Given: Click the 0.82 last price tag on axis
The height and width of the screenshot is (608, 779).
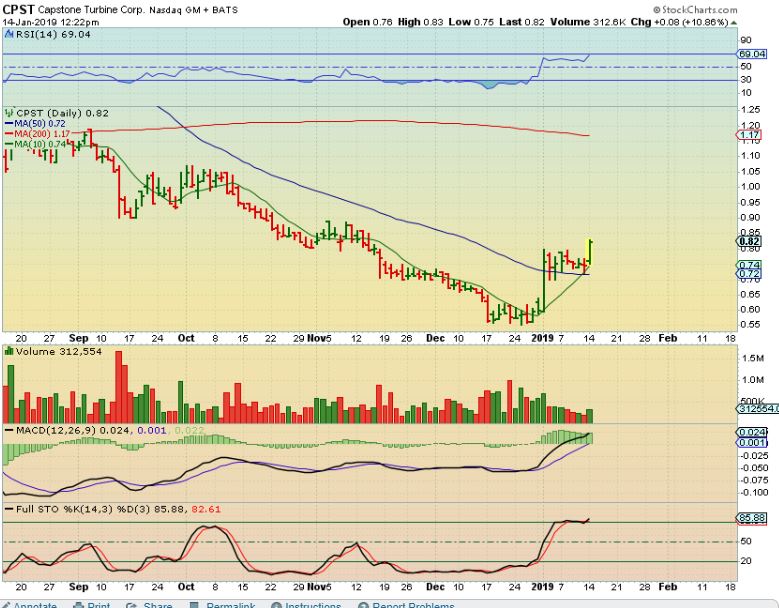Looking at the screenshot, I should (749, 242).
